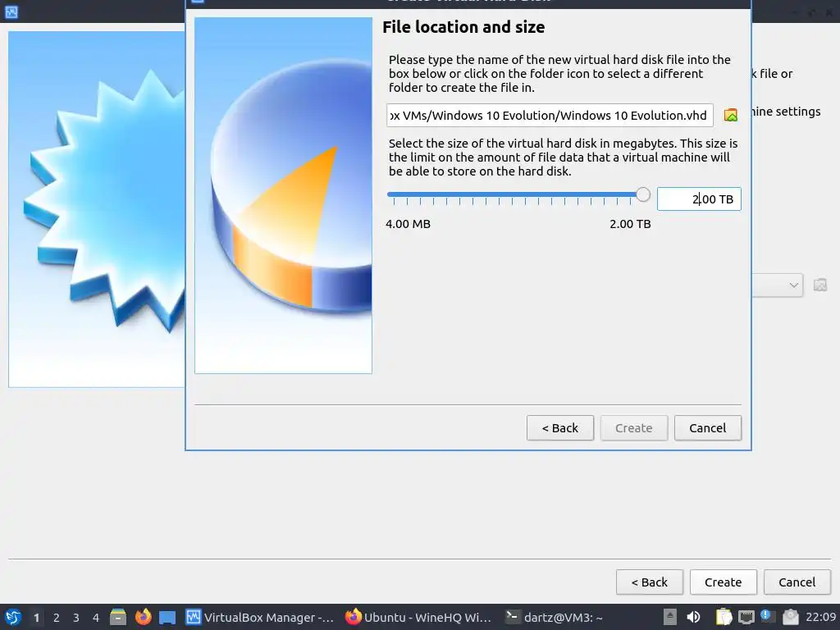Click the greyed folder icon in the background window
Image resolution: width=840 pixels, height=630 pixels.
click(x=820, y=285)
